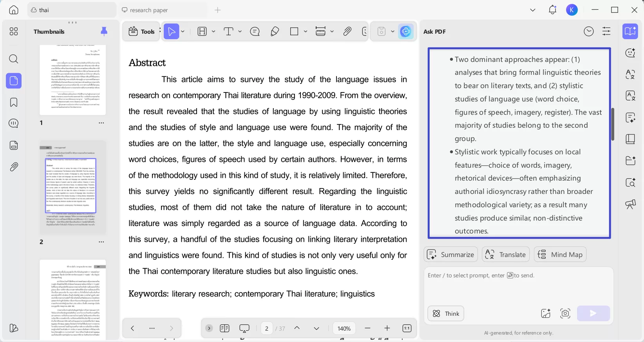Toggle the 1:1 actual size view
Screen dimensions: 644x342
(x=407, y=328)
